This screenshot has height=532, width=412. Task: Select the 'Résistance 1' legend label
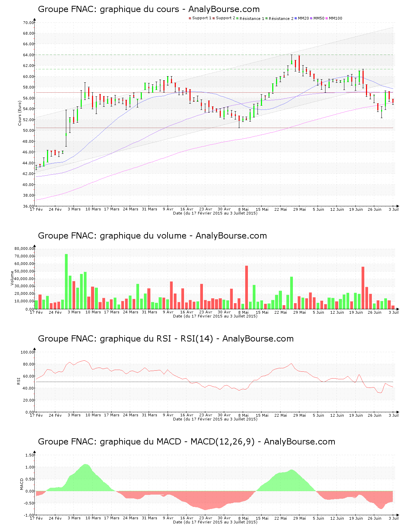[x=252, y=19]
